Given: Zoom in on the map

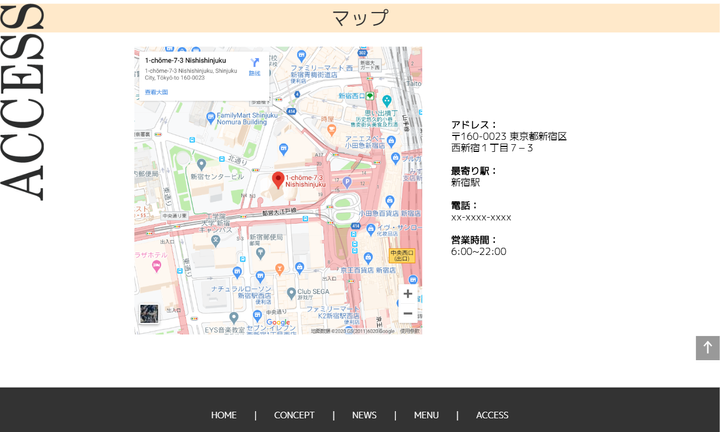Looking at the screenshot, I should (407, 294).
